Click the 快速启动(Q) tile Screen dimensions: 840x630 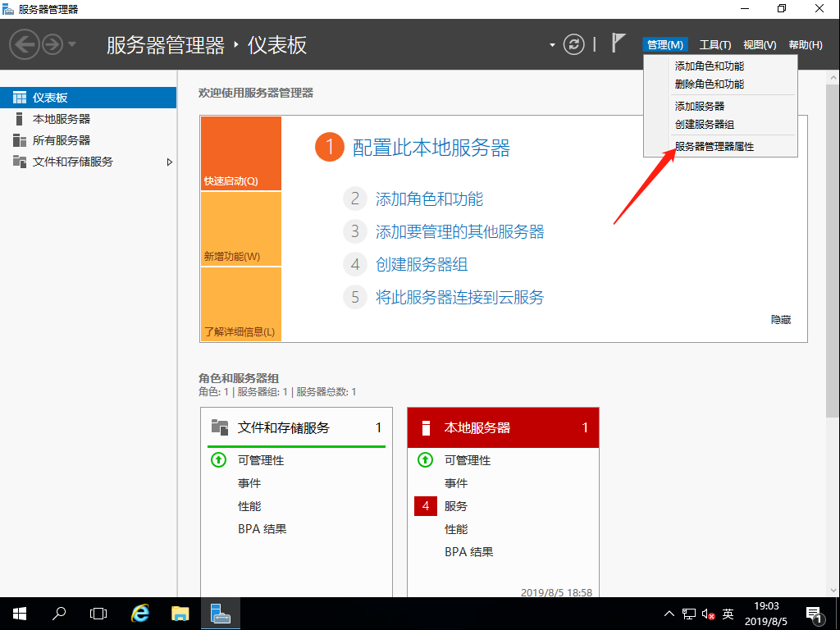tap(241, 153)
